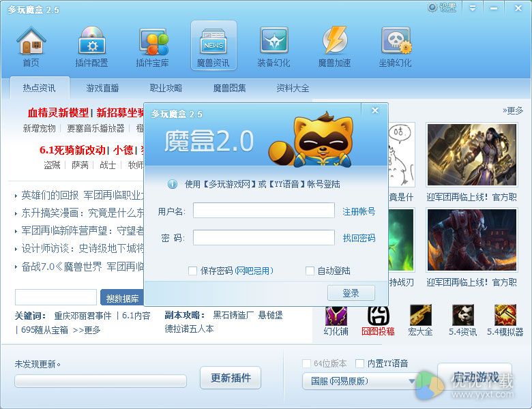Open the 小德 headline link
Screen dimensions: 532x409
(x=123, y=149)
